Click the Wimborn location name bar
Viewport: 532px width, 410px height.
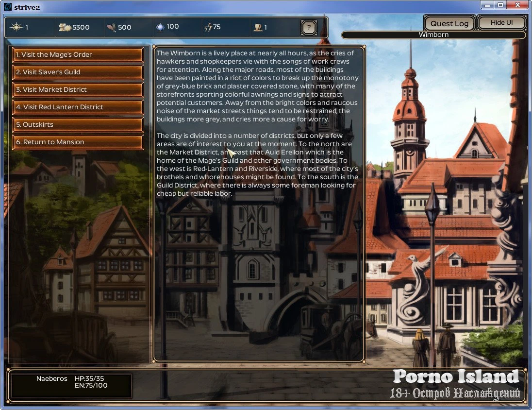click(x=433, y=35)
